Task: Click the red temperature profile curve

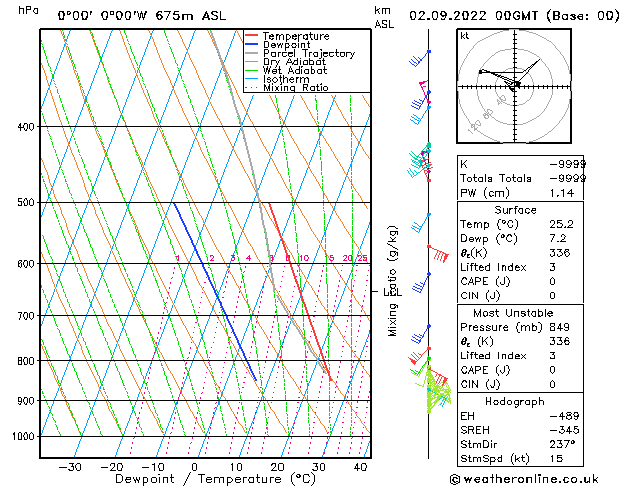Action: [301, 293]
